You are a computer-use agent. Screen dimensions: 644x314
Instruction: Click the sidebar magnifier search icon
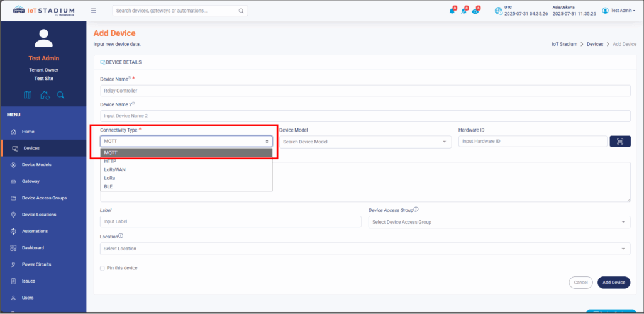coord(61,95)
